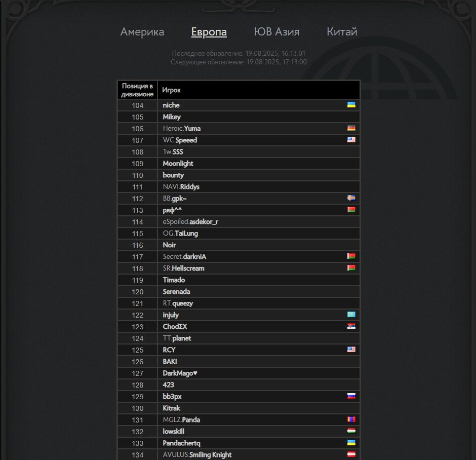Select player OG.TaiLung row
The width and height of the screenshot is (476, 460).
pyautogui.click(x=239, y=234)
